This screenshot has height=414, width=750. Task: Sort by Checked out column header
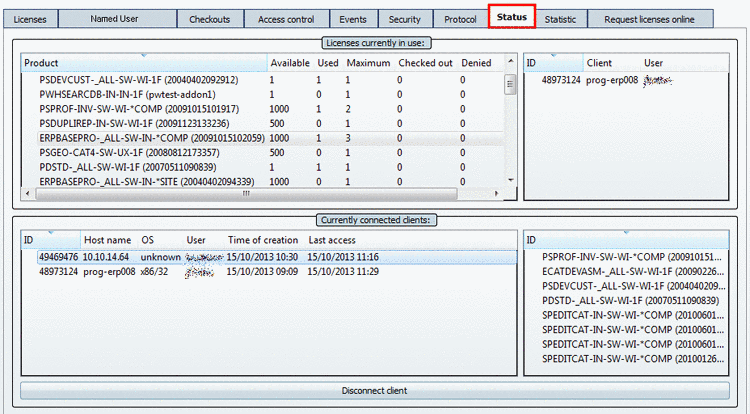(x=425, y=63)
